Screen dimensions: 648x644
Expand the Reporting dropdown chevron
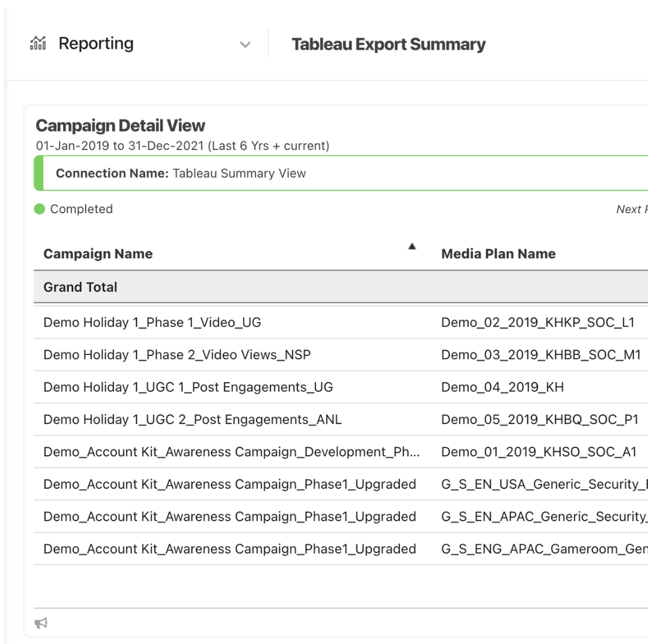[245, 45]
